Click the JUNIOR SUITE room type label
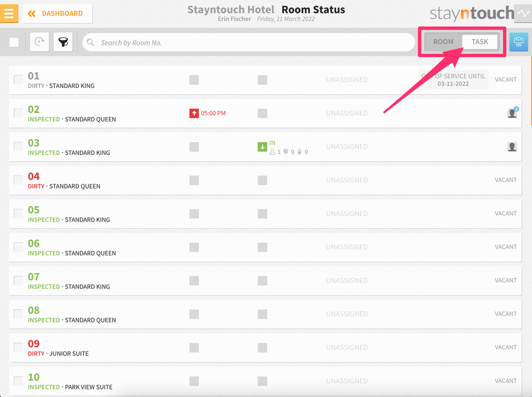 pos(69,354)
